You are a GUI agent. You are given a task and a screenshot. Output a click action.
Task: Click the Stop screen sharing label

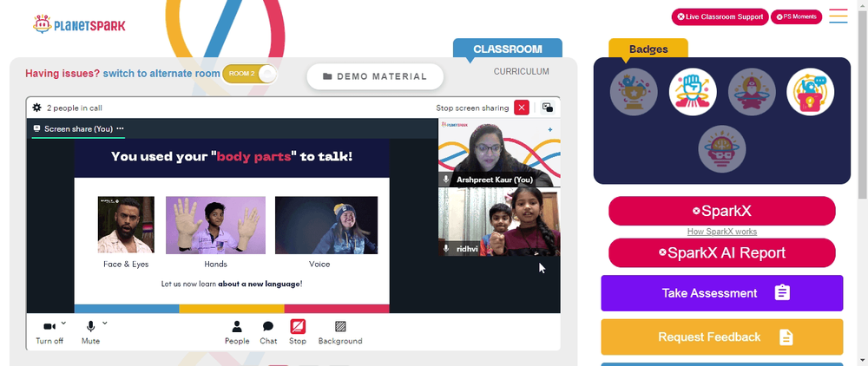pyautogui.click(x=472, y=108)
